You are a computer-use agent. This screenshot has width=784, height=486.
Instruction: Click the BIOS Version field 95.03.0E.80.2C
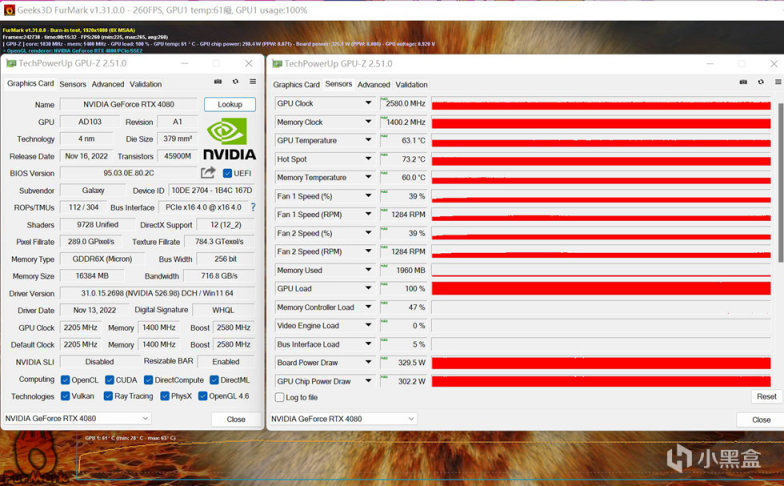tap(128, 172)
